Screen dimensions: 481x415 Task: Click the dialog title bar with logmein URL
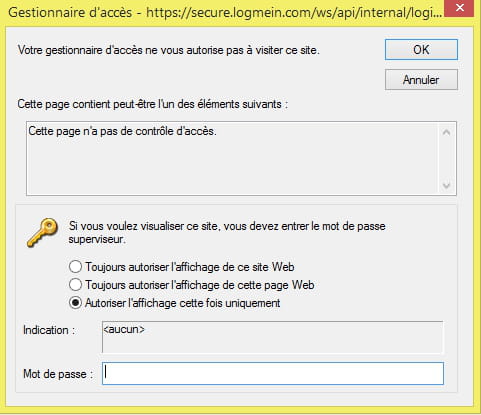point(225,12)
